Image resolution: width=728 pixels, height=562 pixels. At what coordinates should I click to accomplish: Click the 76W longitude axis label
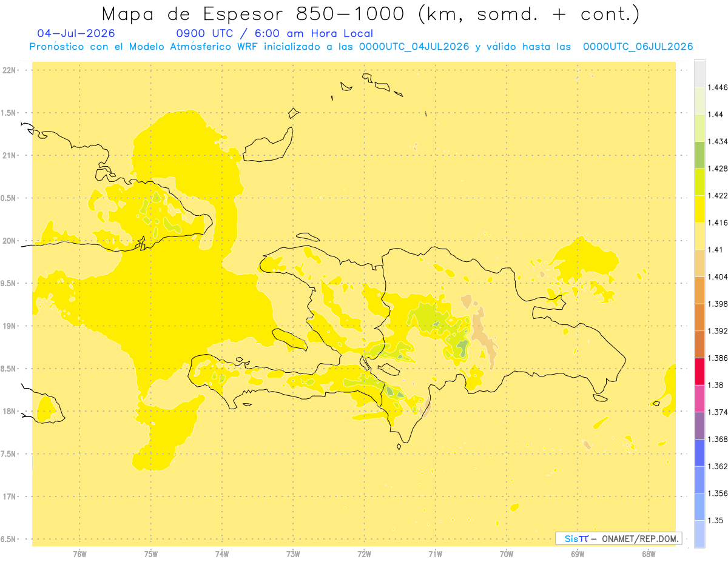79,554
